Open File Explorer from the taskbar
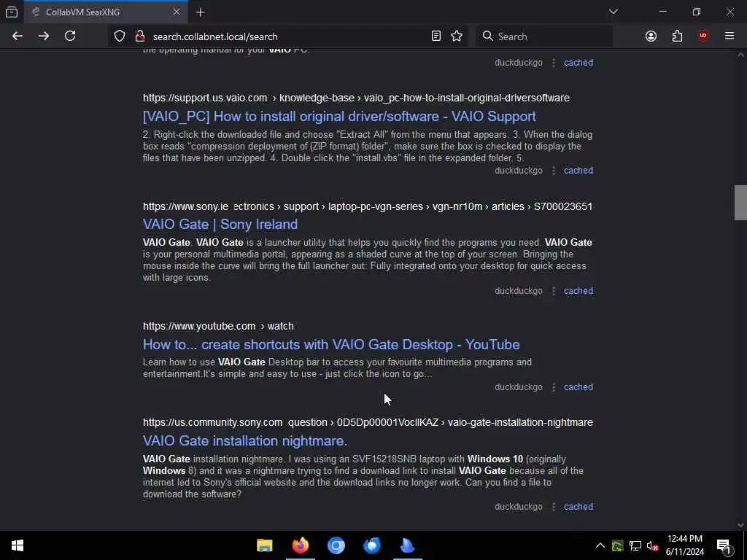Screen dimensions: 747x560 pos(264,545)
